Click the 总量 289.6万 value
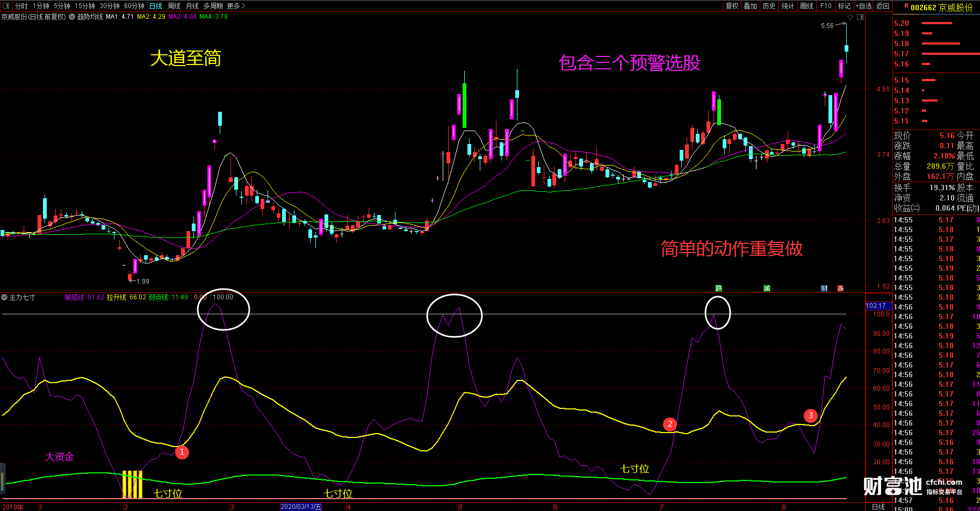The image size is (980, 511). coord(940,167)
